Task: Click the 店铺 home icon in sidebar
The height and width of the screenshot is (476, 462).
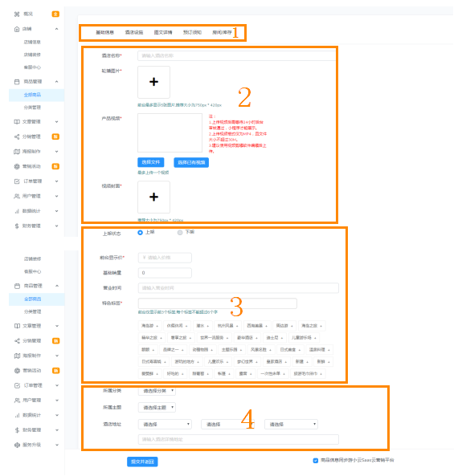Action: [x=17, y=29]
